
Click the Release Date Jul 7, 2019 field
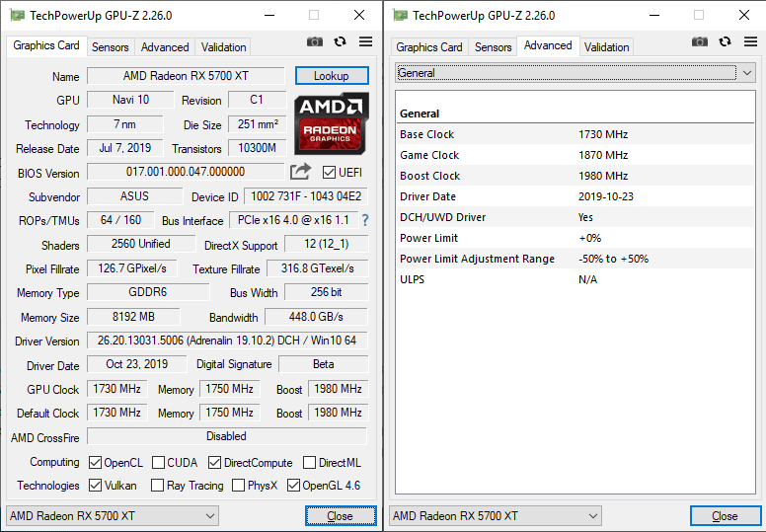point(125,148)
